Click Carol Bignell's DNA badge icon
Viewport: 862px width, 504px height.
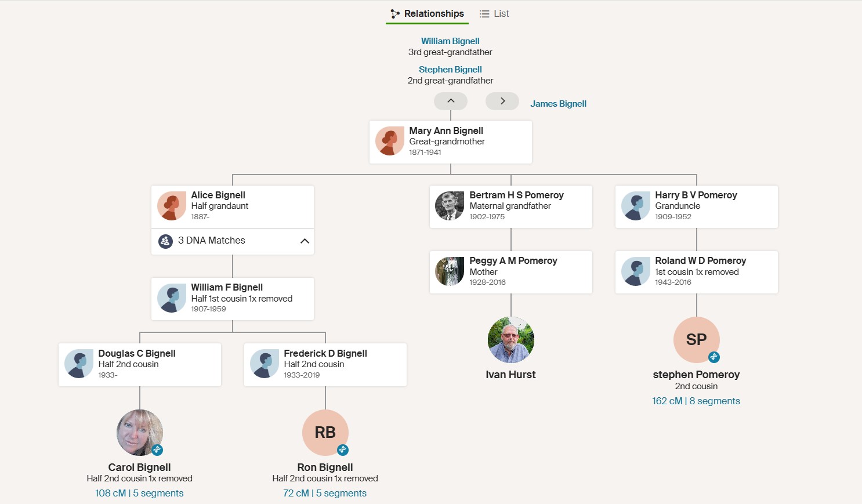click(157, 450)
